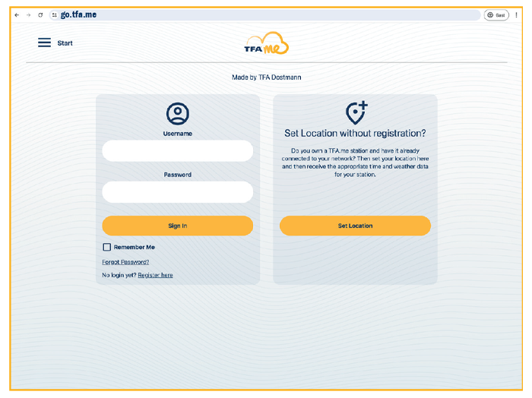Open the Register here link
This screenshot has width=532, height=398.
(155, 275)
